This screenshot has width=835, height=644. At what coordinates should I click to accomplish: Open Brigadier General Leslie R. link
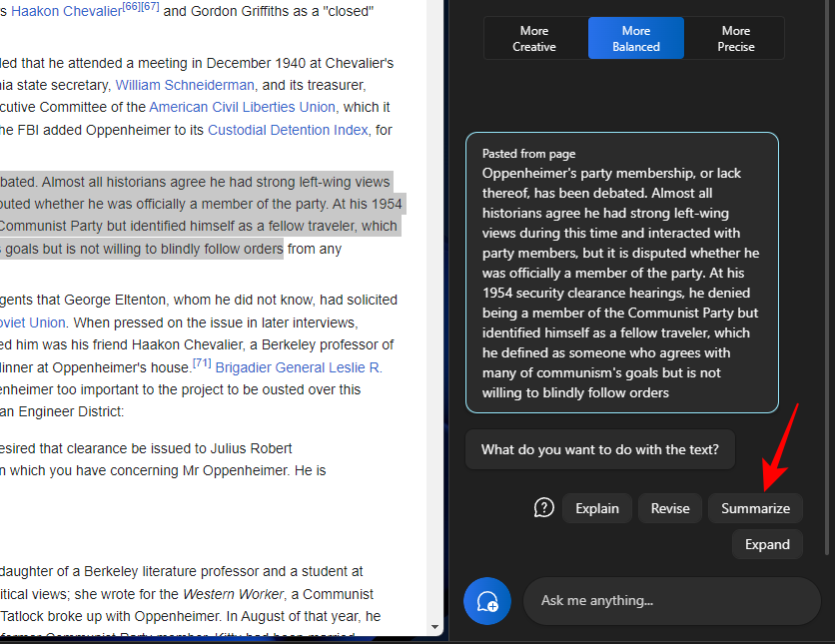[x=299, y=367]
